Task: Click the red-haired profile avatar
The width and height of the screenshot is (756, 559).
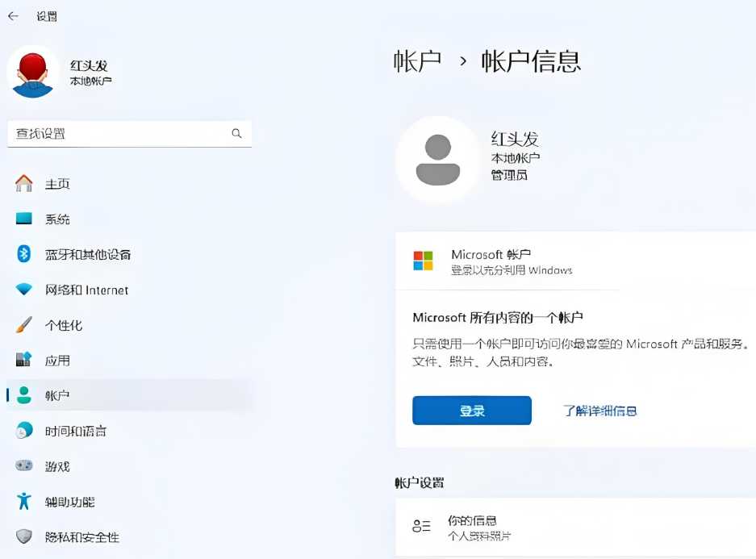Action: click(x=33, y=72)
